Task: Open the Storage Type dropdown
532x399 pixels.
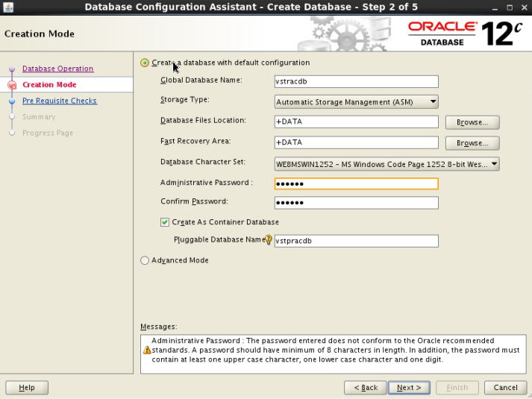Action: [356, 102]
